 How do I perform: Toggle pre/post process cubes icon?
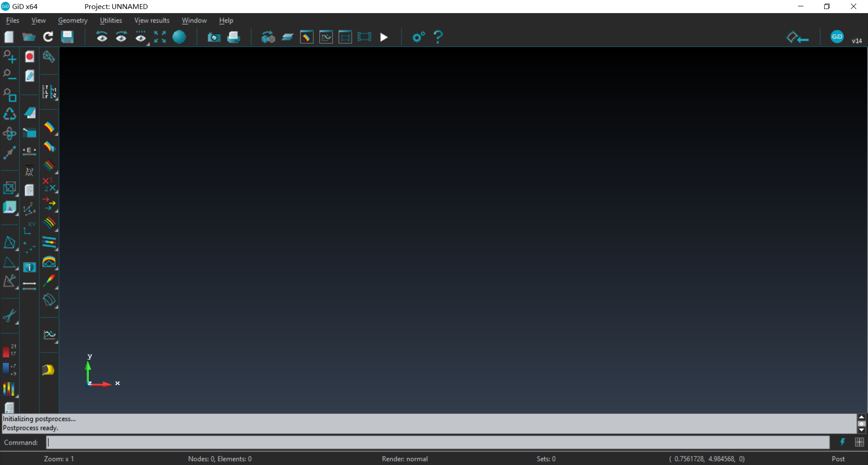[x=268, y=37]
